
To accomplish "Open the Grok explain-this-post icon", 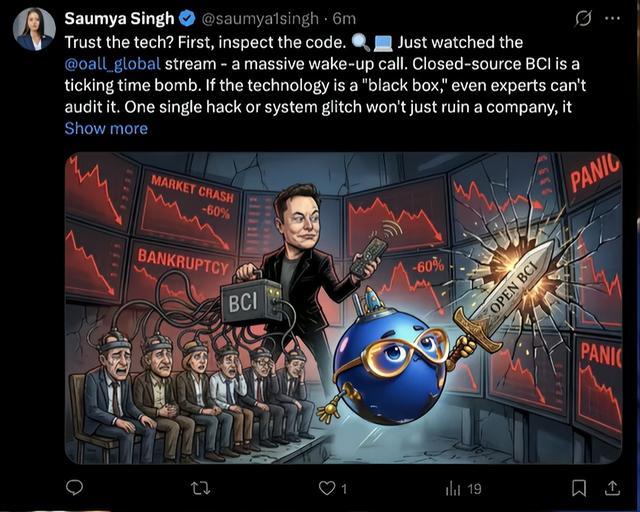I will [583, 18].
